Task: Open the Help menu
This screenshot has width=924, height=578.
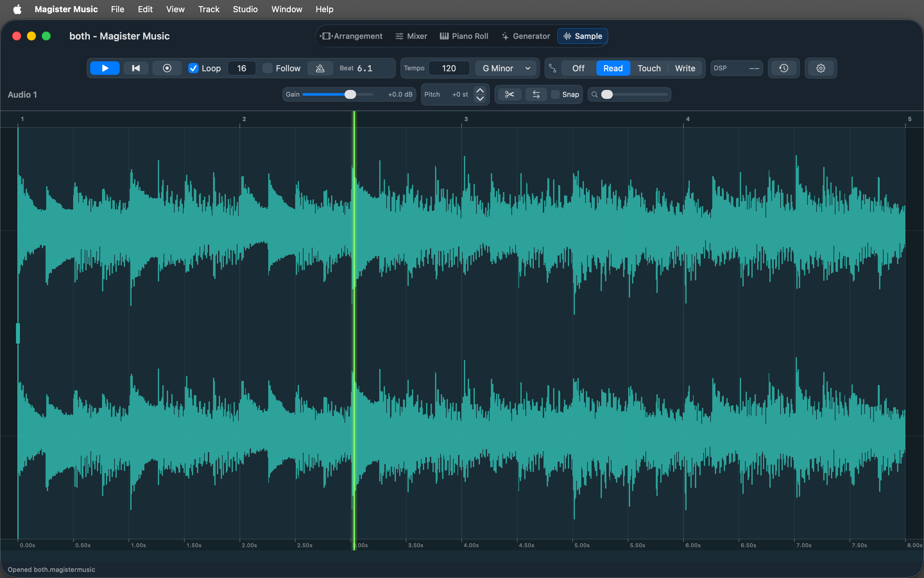Action: (x=325, y=9)
